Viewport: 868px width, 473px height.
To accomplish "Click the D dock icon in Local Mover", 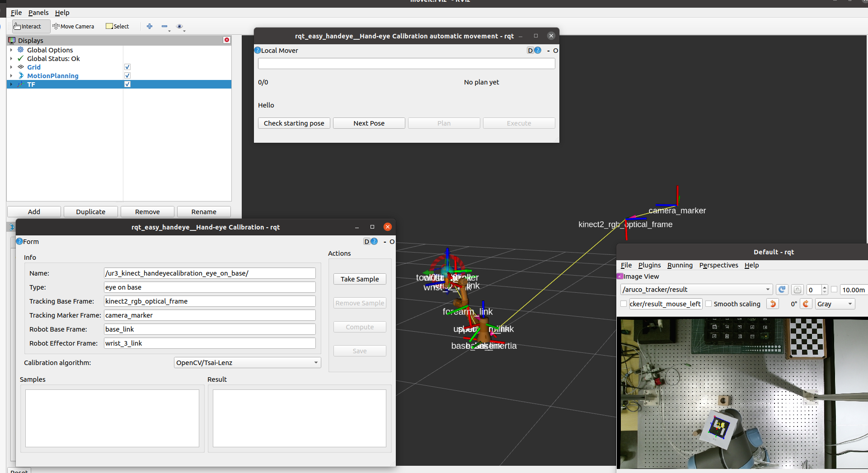I will (530, 50).
